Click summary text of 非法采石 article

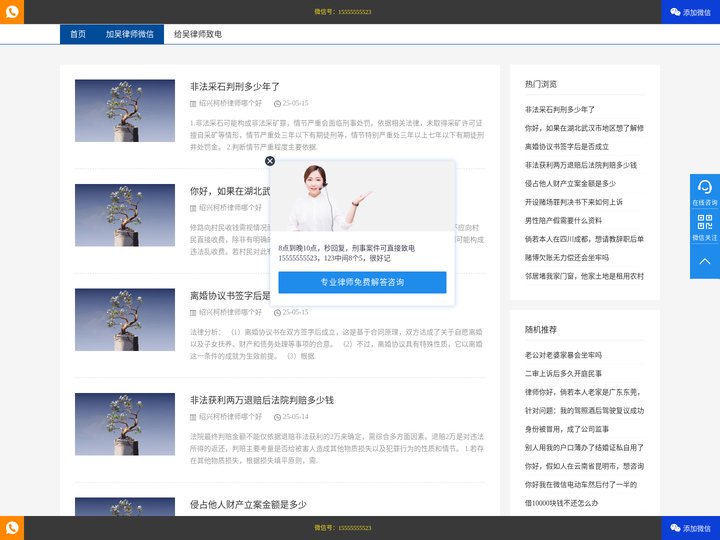coord(337,135)
